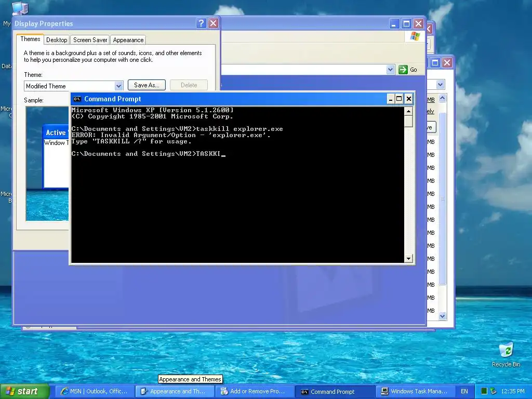This screenshot has width=532, height=399.
Task: Click the 12:35 PM clock
Action: point(513,391)
